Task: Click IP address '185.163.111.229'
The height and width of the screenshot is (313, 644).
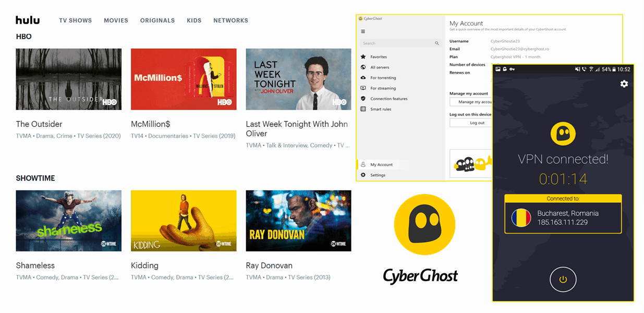Action: [563, 222]
